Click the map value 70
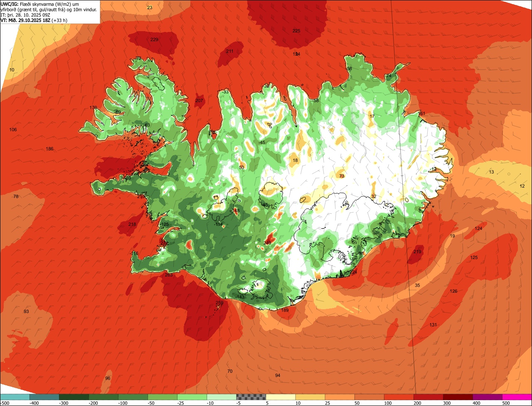This screenshot has width=532, height=406. pos(230,371)
